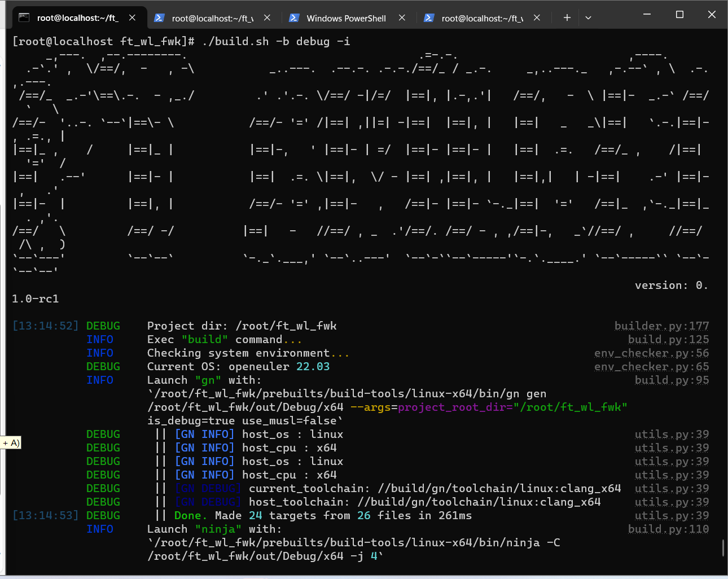Click the PowerShell icon on fourth tab
This screenshot has width=728, height=579.
429,18
